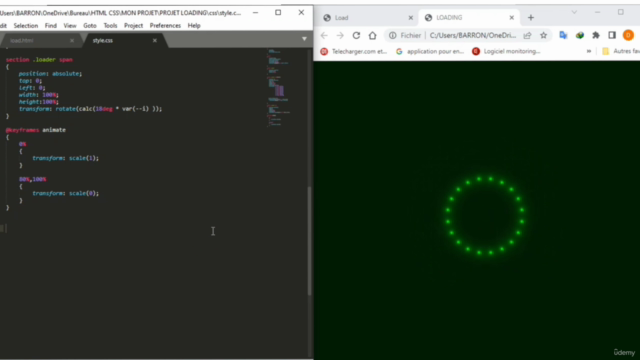Open the Telecharger.com bookmark
This screenshot has width=640, height=360.
[353, 51]
